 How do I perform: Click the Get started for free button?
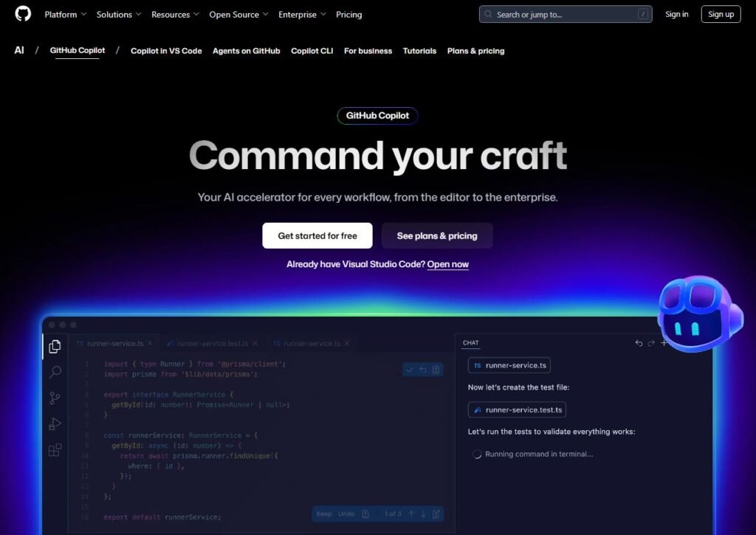coord(317,235)
